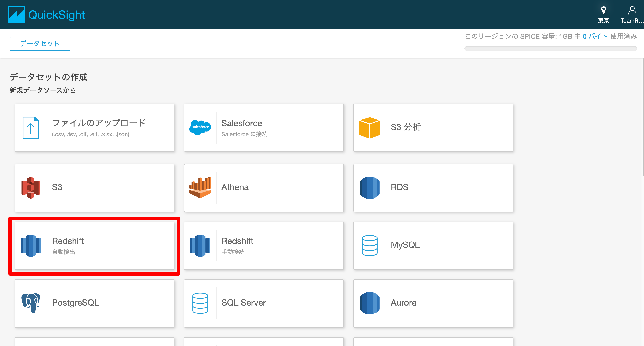Click the Salesforce に接続 subtitle

pyautogui.click(x=244, y=134)
